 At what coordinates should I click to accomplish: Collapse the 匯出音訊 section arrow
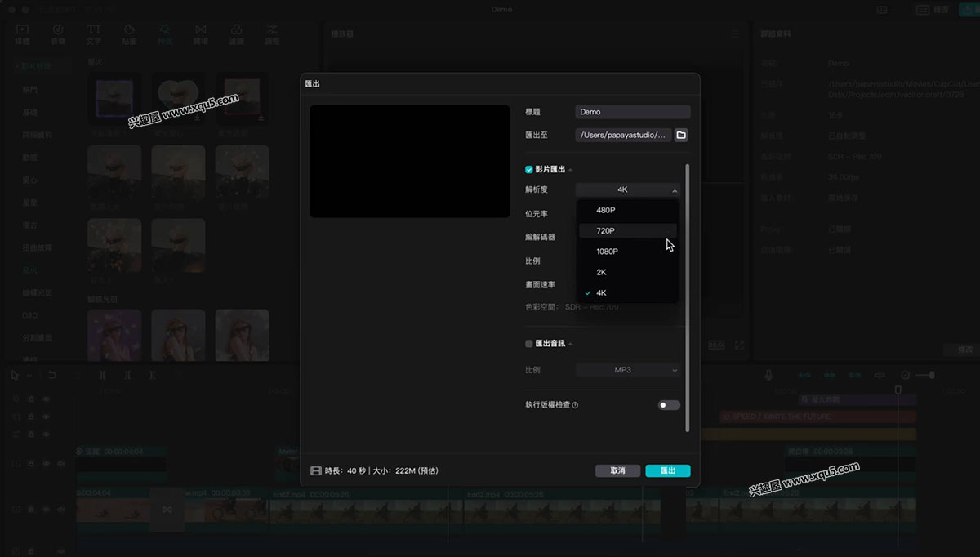pyautogui.click(x=570, y=344)
